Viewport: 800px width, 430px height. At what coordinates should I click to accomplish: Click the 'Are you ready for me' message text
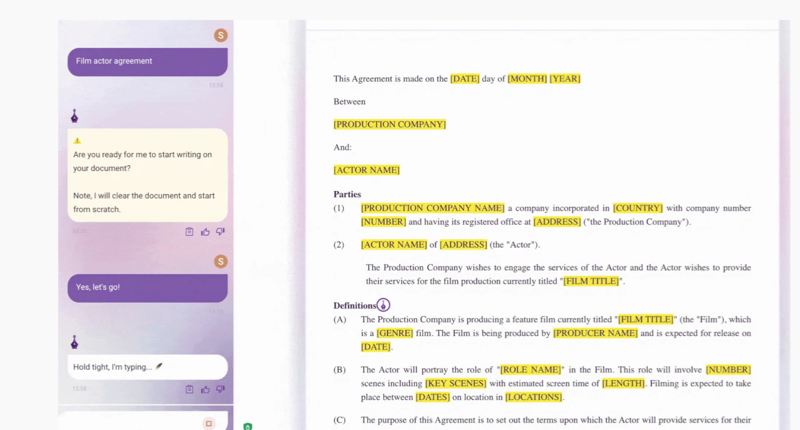(x=142, y=161)
